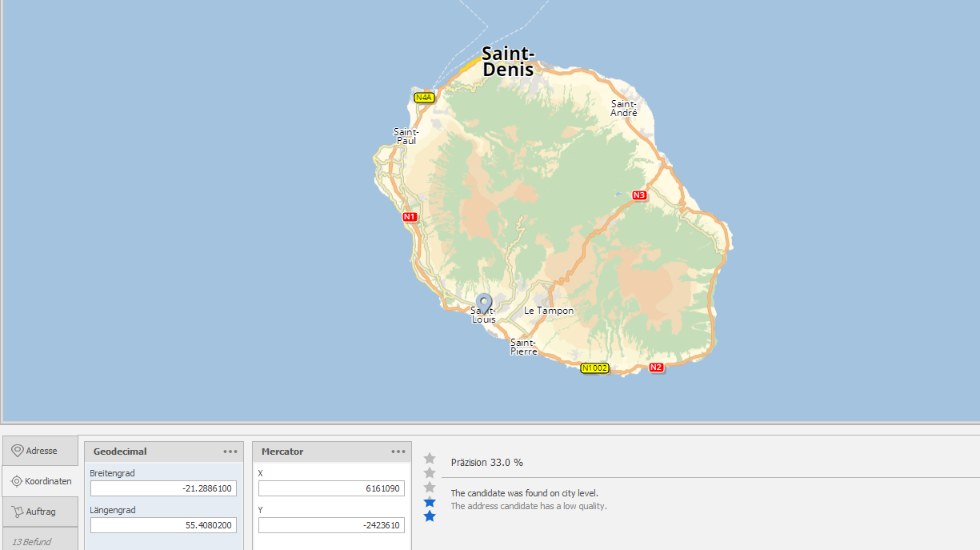Click the N2 road marker

(x=656, y=367)
